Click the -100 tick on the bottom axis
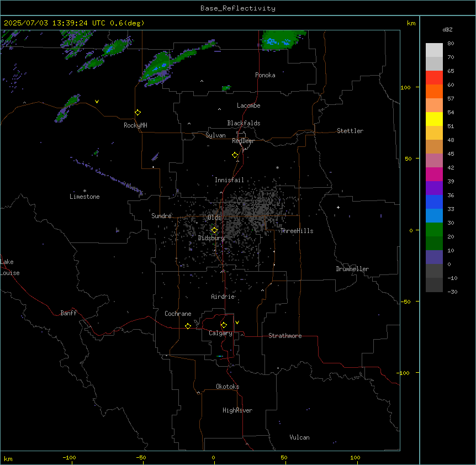The height and width of the screenshot is (465, 476). [x=70, y=457]
